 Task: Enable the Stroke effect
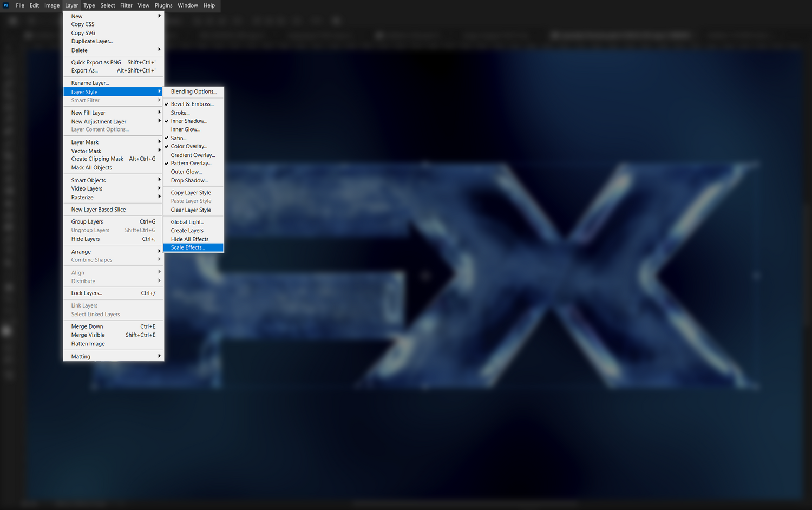(193, 113)
